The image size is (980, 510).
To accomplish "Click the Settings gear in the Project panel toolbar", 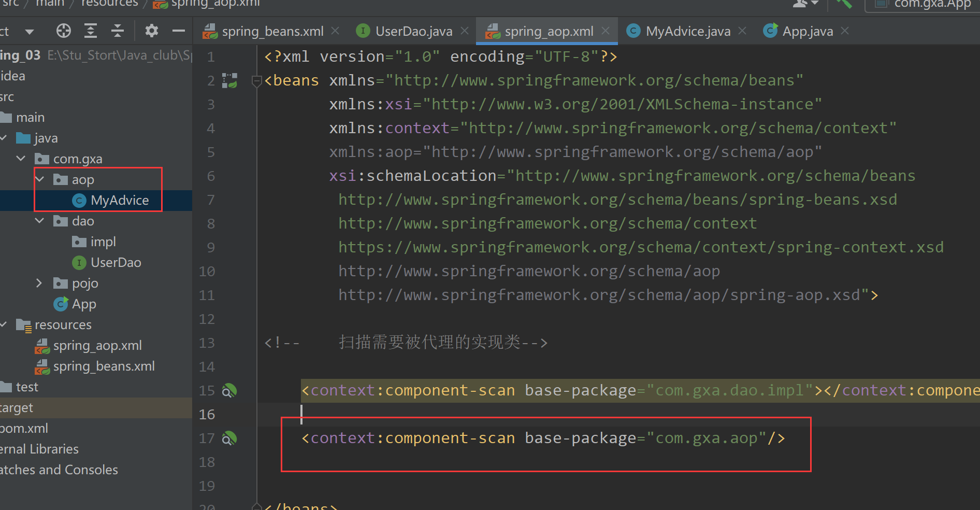I will 151,31.
